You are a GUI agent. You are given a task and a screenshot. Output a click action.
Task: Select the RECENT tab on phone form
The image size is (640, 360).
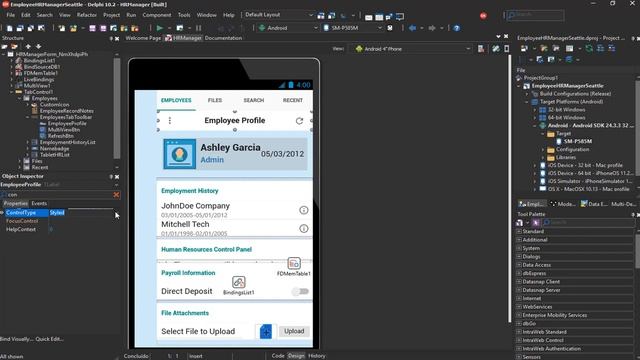point(293,100)
